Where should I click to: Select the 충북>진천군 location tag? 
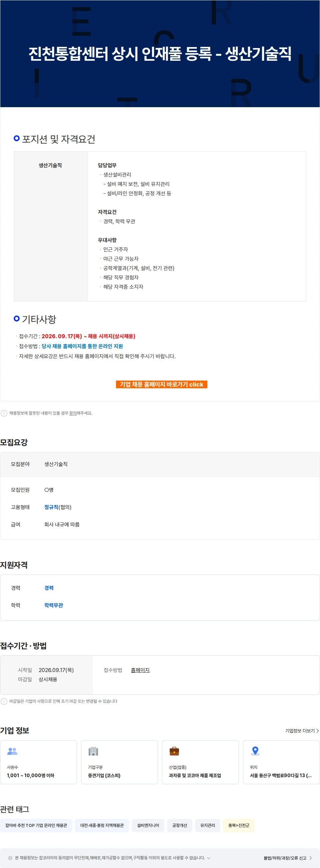(x=239, y=826)
